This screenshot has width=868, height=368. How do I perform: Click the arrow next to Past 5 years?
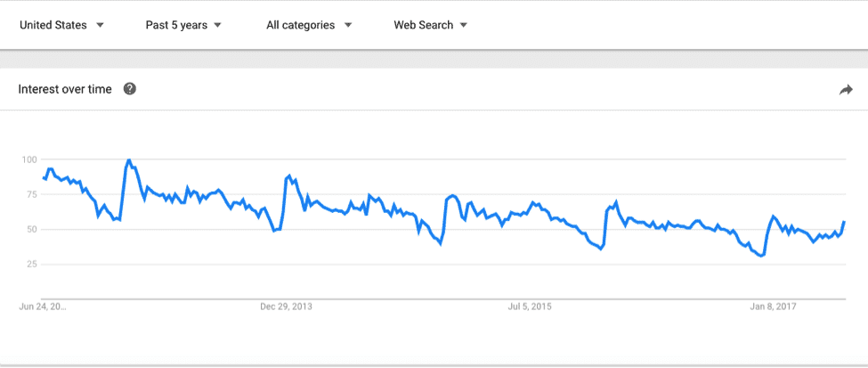coord(217,25)
